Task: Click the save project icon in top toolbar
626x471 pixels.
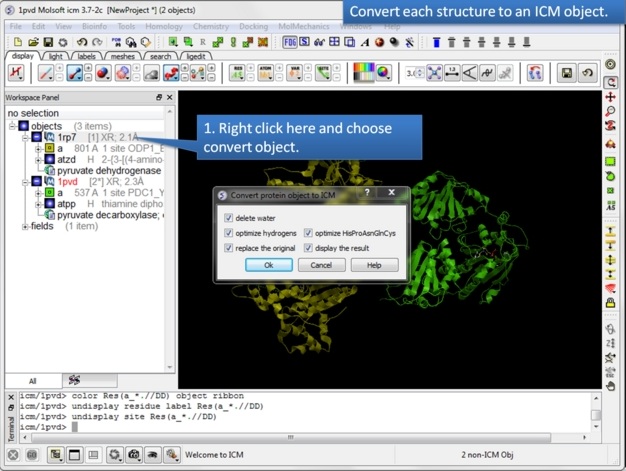Action: coord(47,42)
